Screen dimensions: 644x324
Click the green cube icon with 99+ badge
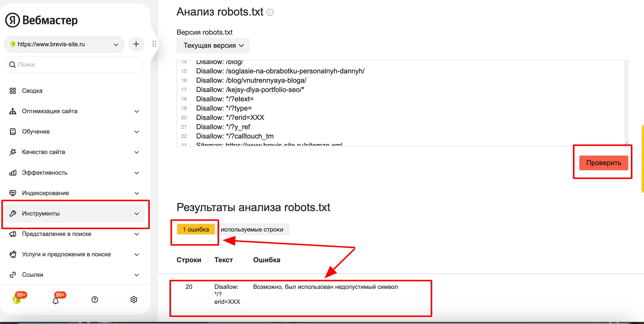click(x=17, y=300)
